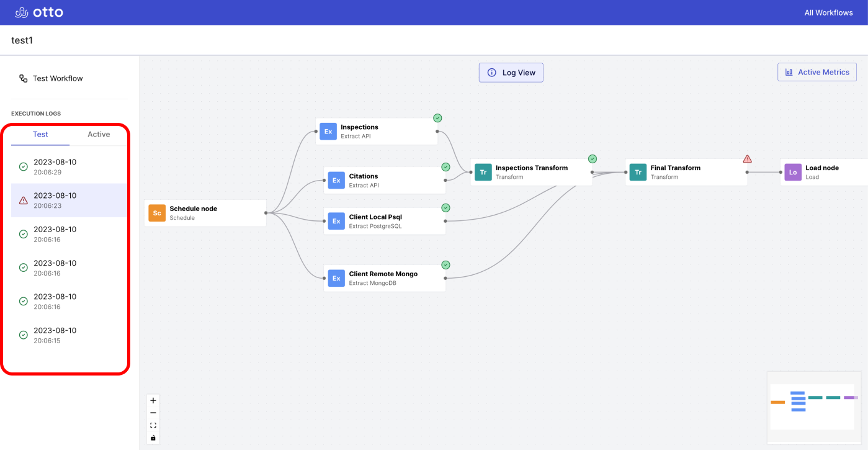Image resolution: width=868 pixels, height=450 pixels.
Task: Click Schedule node output connector dot
Action: tap(266, 213)
